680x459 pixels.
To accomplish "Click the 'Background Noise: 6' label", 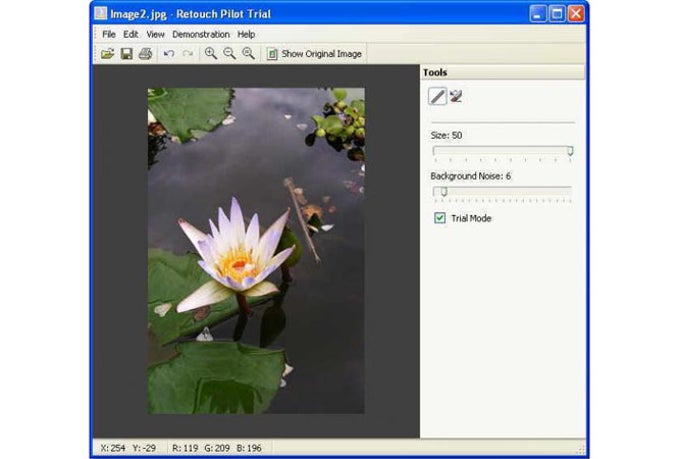I will pos(471,176).
